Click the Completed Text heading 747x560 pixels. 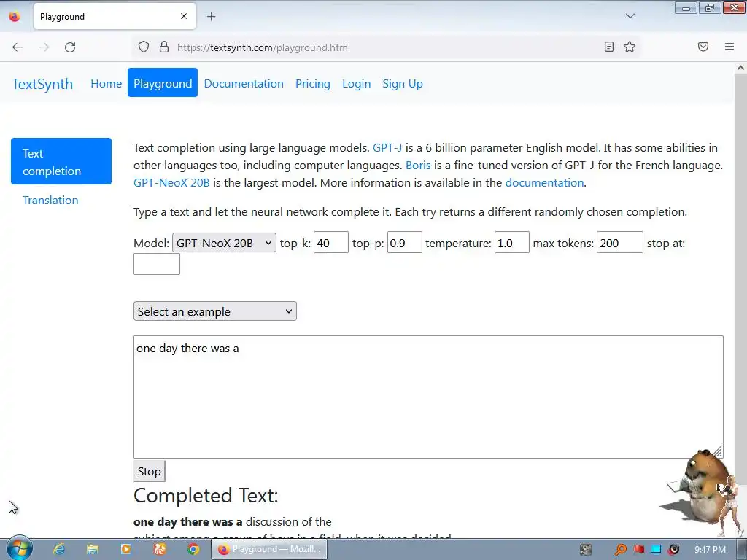coord(206,496)
